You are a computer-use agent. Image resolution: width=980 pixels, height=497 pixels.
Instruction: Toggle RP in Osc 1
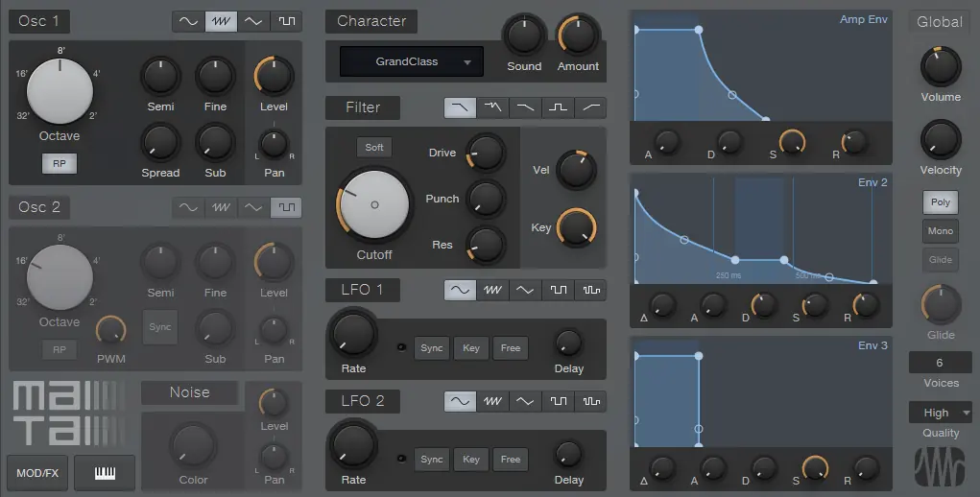(x=60, y=163)
